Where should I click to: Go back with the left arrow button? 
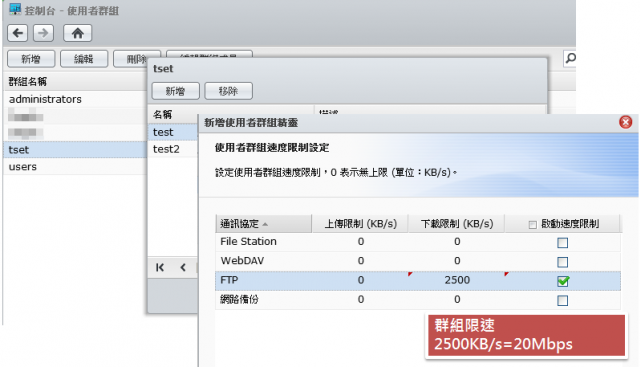coord(18,33)
